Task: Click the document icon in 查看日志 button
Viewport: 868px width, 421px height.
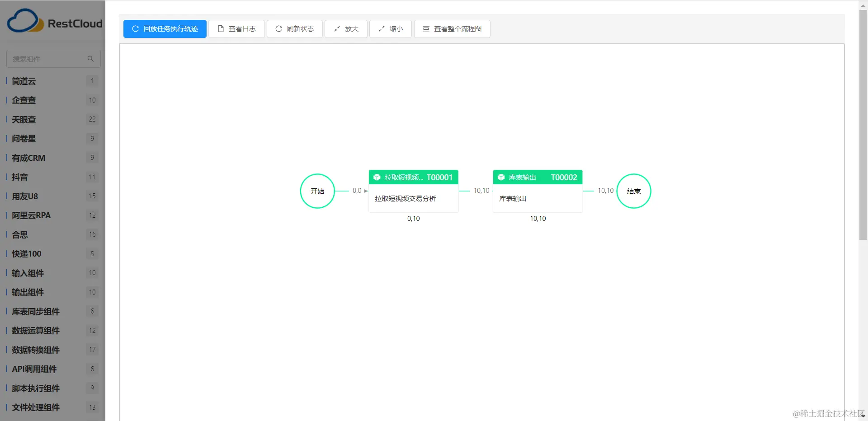Action: coord(221,29)
